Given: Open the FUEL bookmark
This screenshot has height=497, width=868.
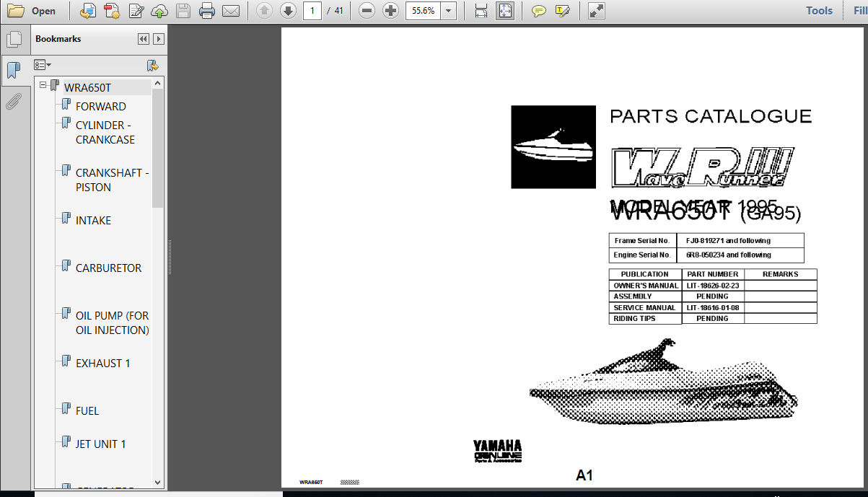Looking at the screenshot, I should pyautogui.click(x=87, y=411).
